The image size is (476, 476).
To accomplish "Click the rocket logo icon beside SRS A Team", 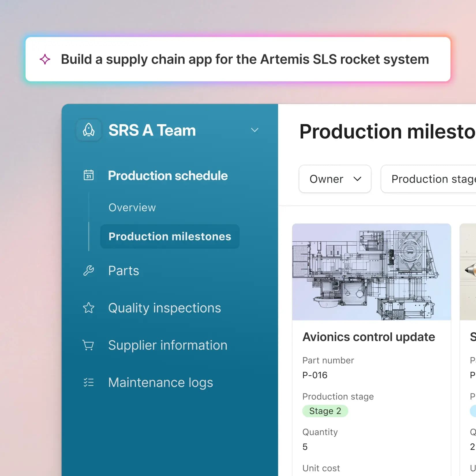I will [x=89, y=130].
